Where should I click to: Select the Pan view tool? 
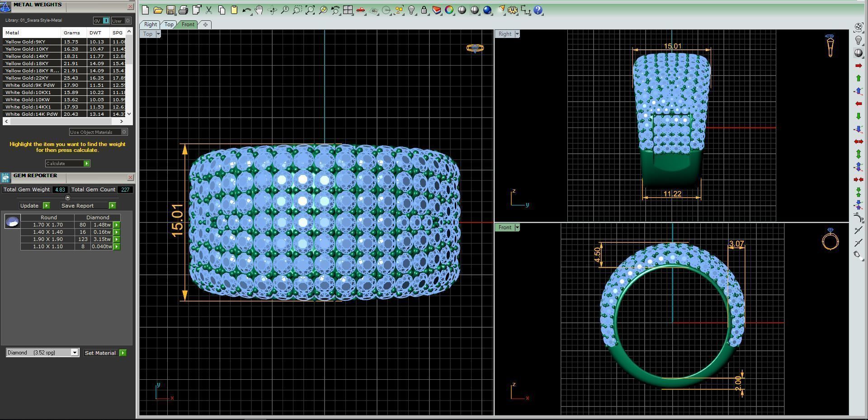(259, 9)
